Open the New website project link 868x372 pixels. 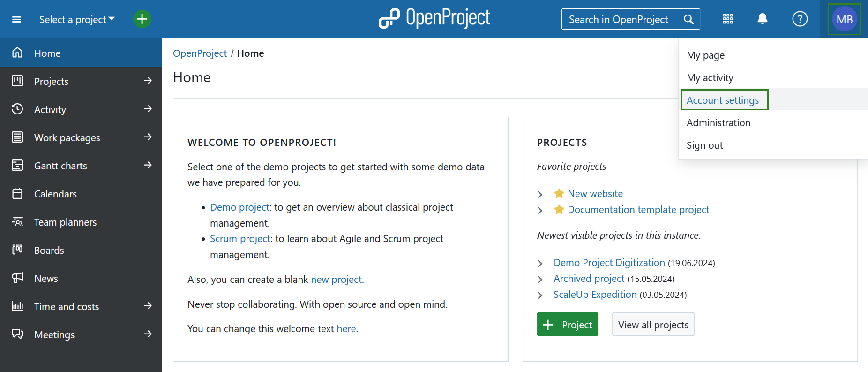(x=595, y=193)
